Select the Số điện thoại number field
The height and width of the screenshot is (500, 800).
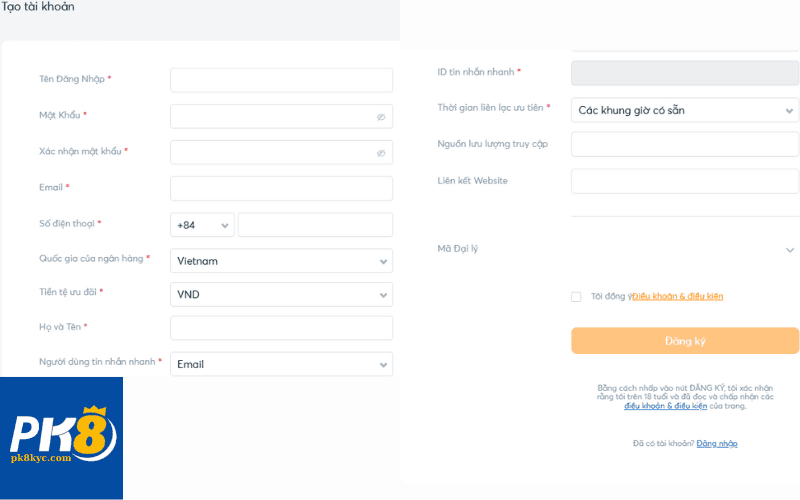[315, 225]
